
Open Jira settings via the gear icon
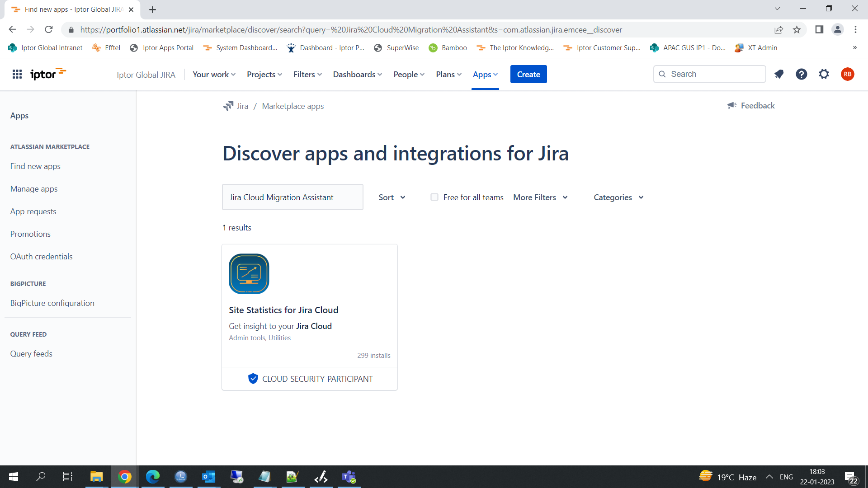[824, 74]
